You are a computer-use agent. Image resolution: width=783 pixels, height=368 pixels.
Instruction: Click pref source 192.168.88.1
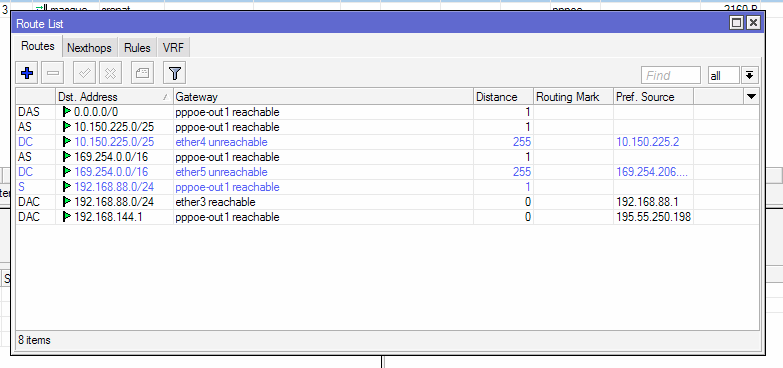click(648, 202)
